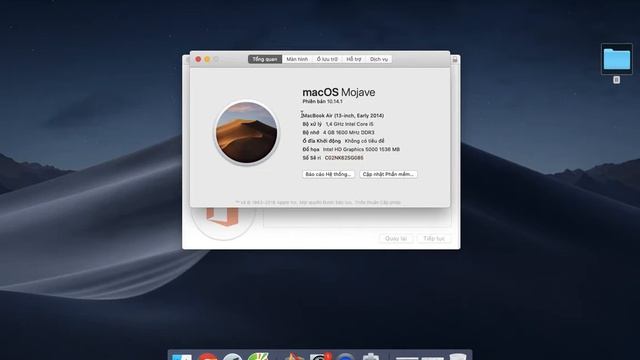The height and width of the screenshot is (360, 640).
Task: Click the MacBook Air (13-inch, Early 2014) text
Action: [343, 116]
